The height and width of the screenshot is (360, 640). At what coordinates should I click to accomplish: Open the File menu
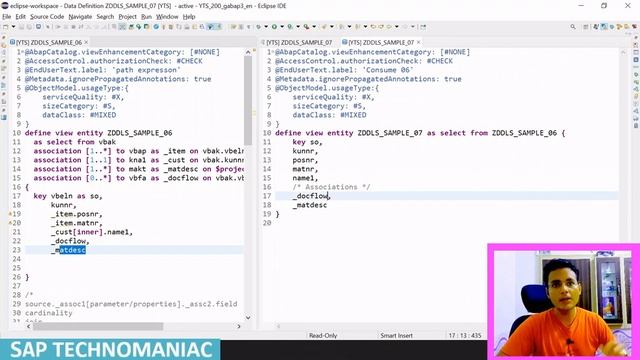tap(7, 17)
